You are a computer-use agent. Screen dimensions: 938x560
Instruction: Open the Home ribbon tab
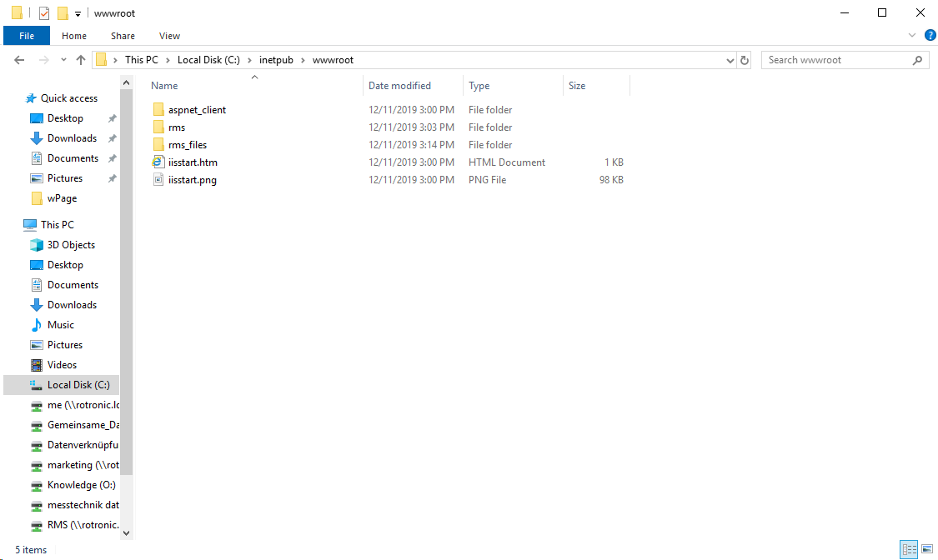click(74, 36)
